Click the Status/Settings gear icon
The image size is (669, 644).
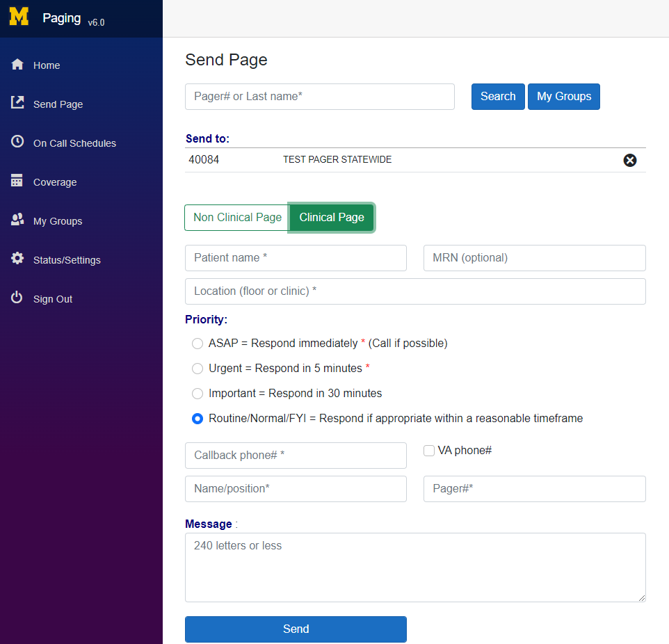pos(17,259)
